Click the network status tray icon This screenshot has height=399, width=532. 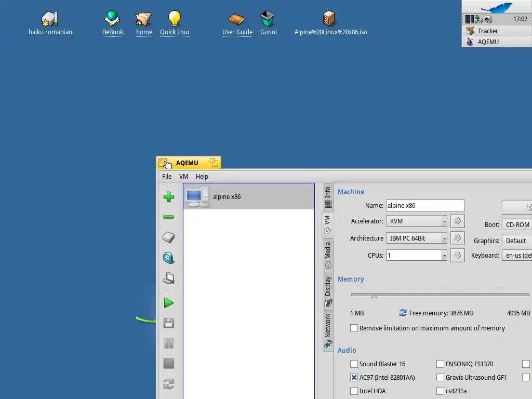coord(478,19)
